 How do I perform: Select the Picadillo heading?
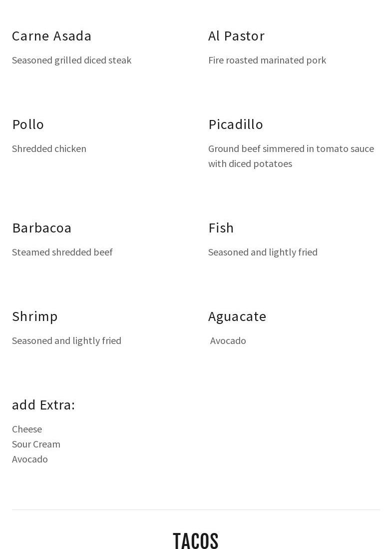235,124
